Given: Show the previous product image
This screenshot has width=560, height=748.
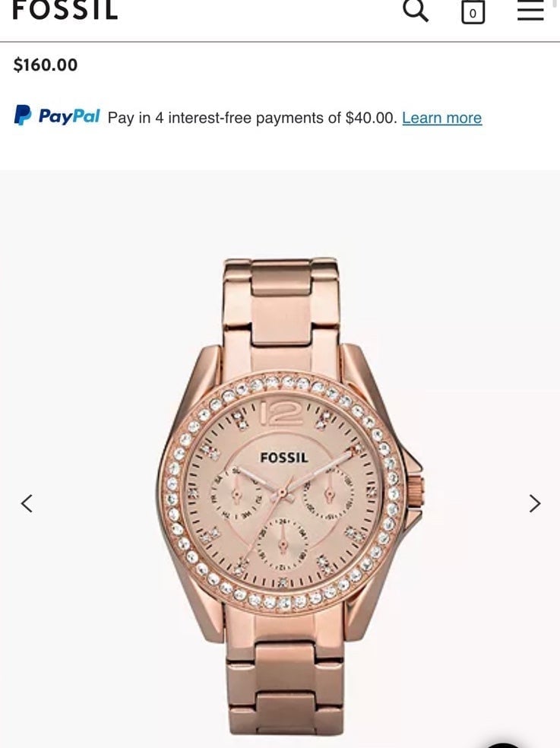Looking at the screenshot, I should pyautogui.click(x=27, y=503).
